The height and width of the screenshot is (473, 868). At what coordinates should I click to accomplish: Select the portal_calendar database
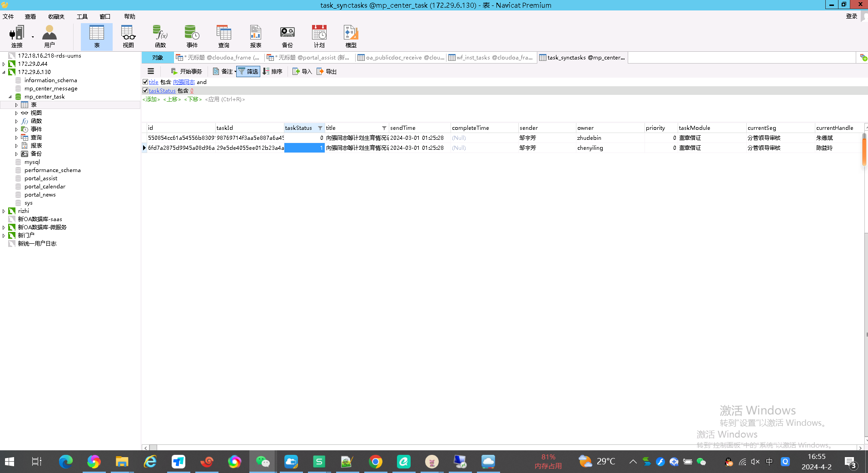(x=45, y=187)
